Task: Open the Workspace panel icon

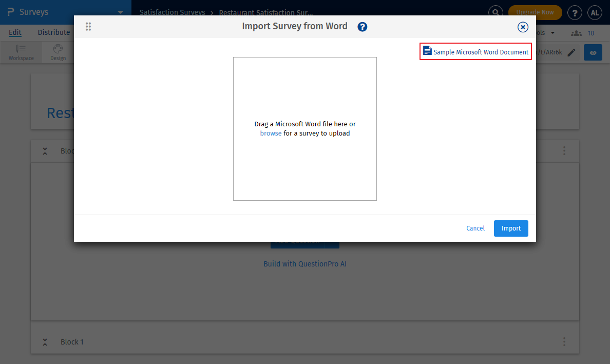Action: [21, 52]
